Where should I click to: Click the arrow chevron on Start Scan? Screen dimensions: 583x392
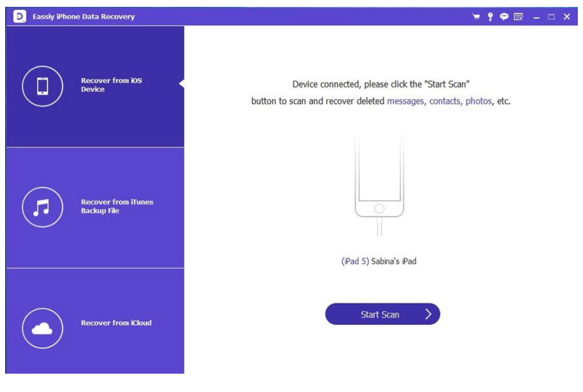(x=428, y=315)
